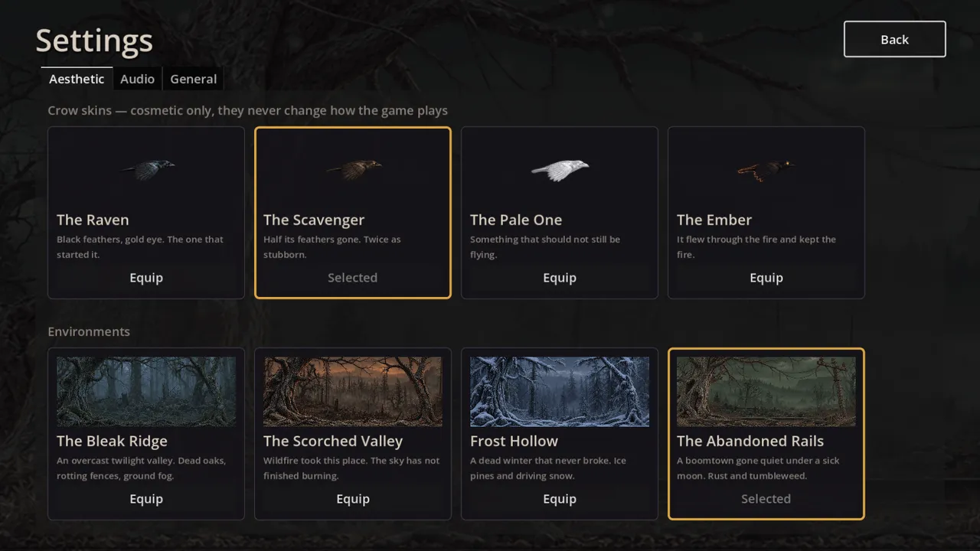Switch to the General tab
This screenshot has width=980, height=551.
pos(193,79)
